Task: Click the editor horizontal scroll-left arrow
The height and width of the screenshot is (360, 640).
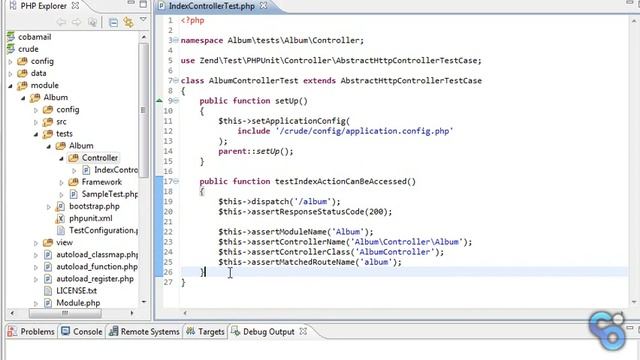Action: pos(185,313)
